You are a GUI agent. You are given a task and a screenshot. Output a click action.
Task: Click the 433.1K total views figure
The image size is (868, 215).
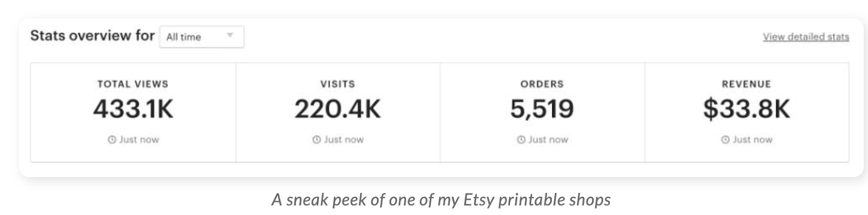[x=133, y=109]
